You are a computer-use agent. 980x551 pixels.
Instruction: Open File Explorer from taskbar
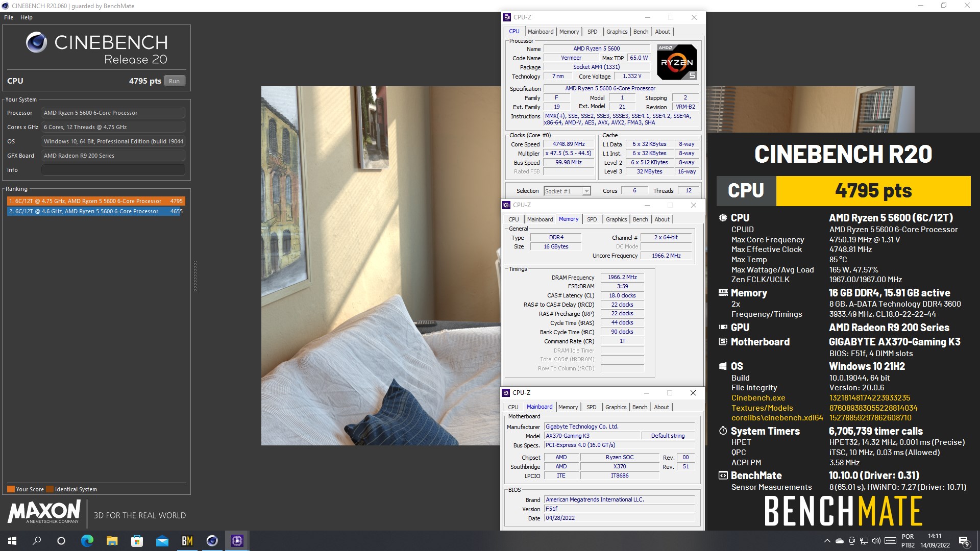click(x=112, y=541)
